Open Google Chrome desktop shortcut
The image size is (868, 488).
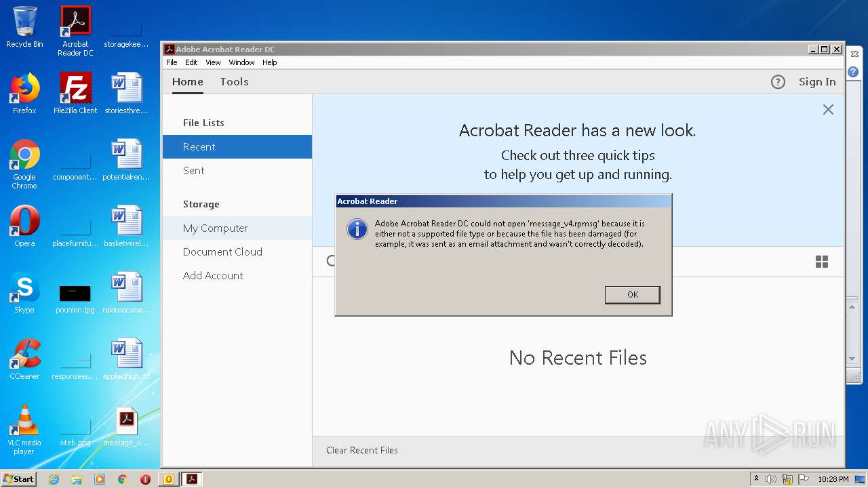tap(24, 165)
